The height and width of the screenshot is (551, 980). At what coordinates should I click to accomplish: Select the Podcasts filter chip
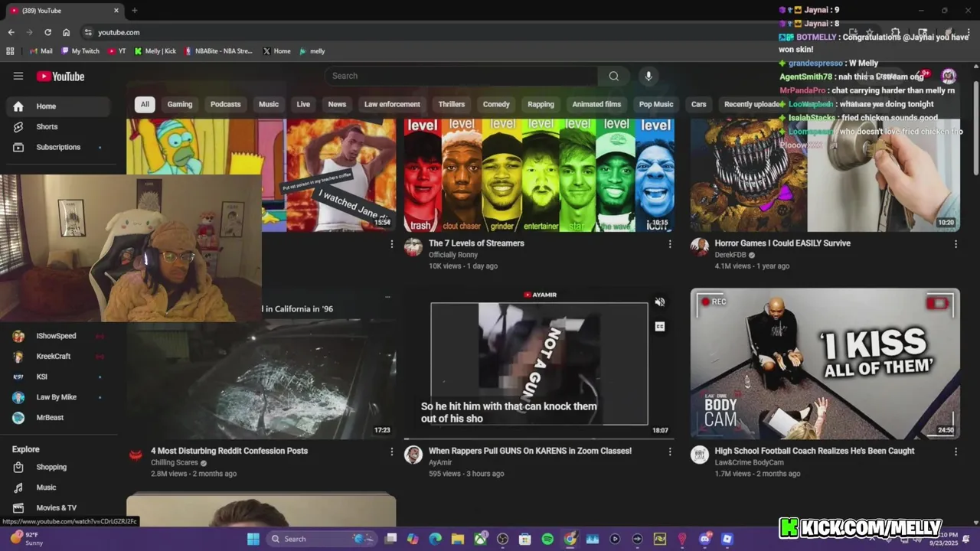tap(226, 104)
